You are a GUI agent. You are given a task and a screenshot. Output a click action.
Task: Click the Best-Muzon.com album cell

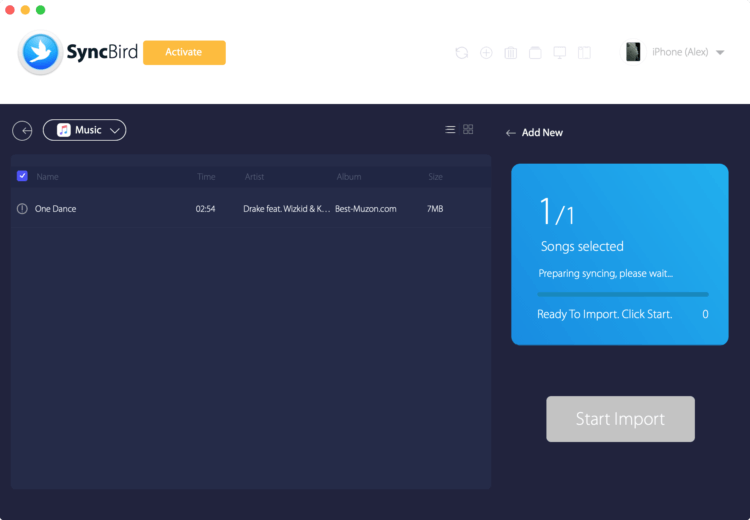365,209
